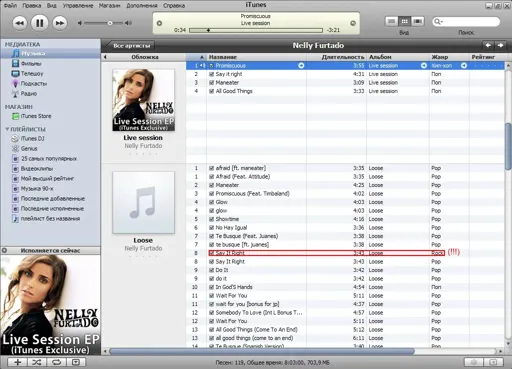The width and height of the screenshot is (512, 369).
Task: Switch to Cover Flow view mode
Action: (x=417, y=21)
